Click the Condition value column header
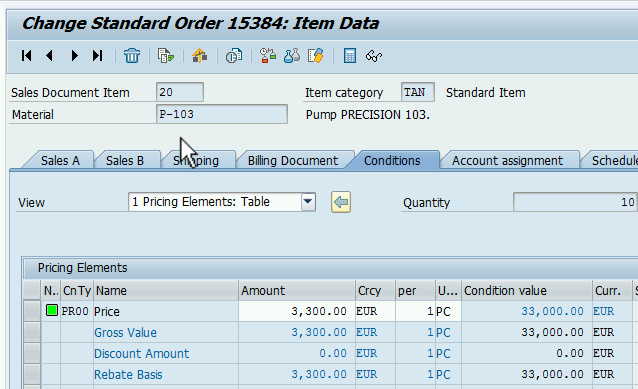The width and height of the screenshot is (638, 389). click(x=527, y=291)
